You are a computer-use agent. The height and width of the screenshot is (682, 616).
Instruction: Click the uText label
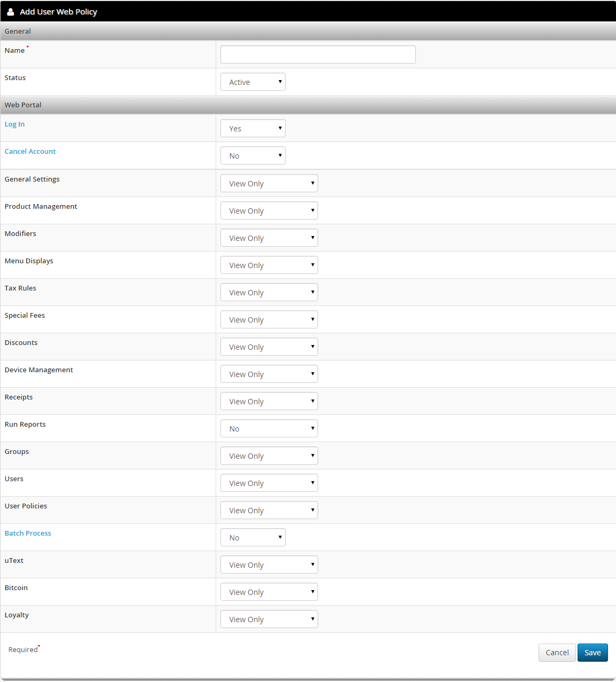14,561
